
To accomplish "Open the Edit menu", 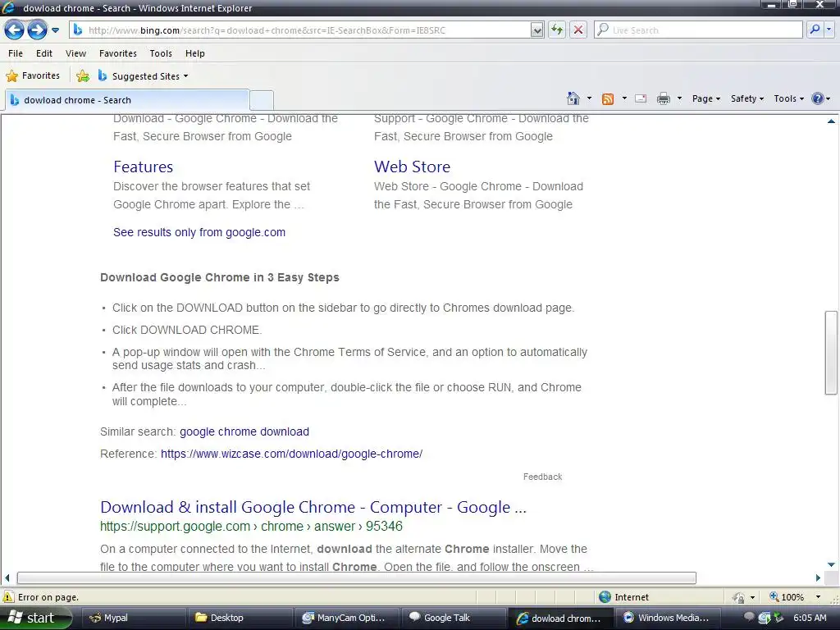I will pyautogui.click(x=44, y=53).
